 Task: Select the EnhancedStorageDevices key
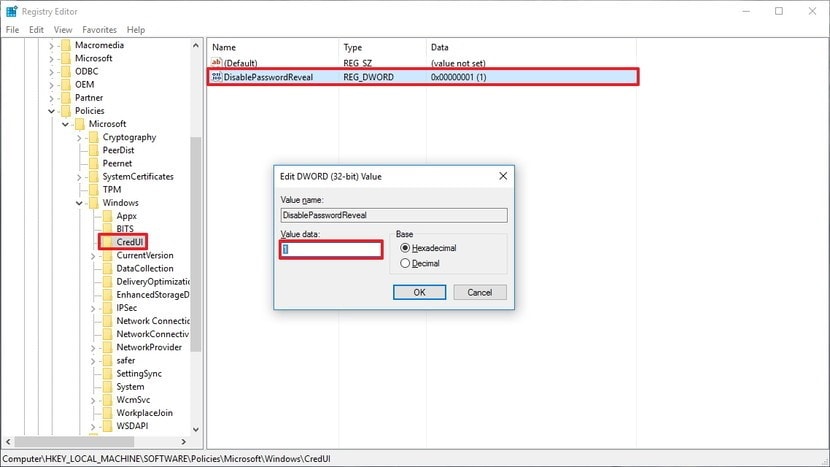(153, 295)
